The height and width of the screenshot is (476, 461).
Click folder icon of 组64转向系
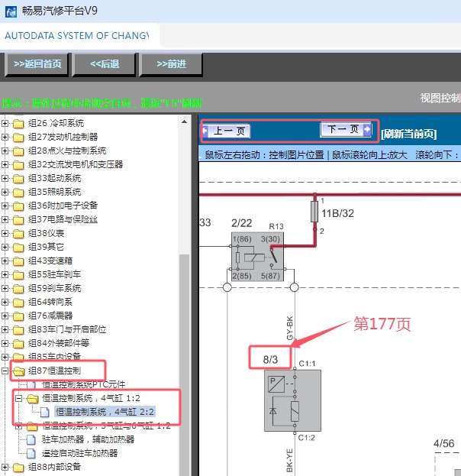pos(18,303)
